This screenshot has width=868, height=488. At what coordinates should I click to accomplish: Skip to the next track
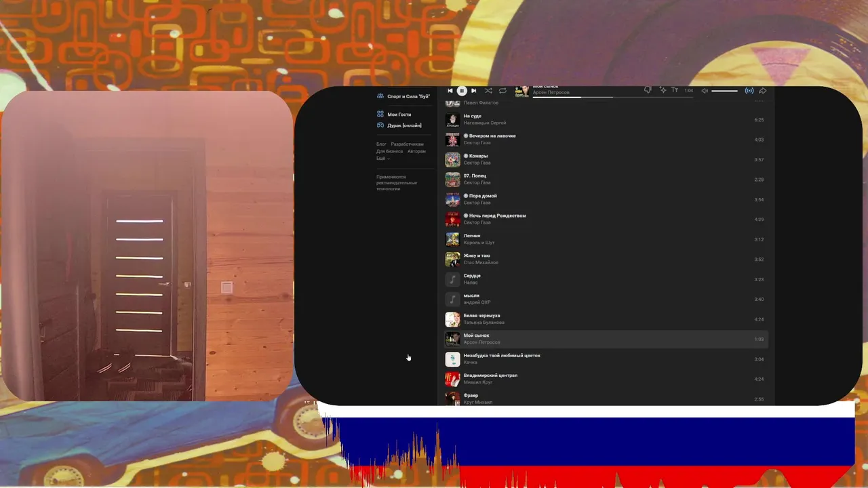[x=473, y=91]
